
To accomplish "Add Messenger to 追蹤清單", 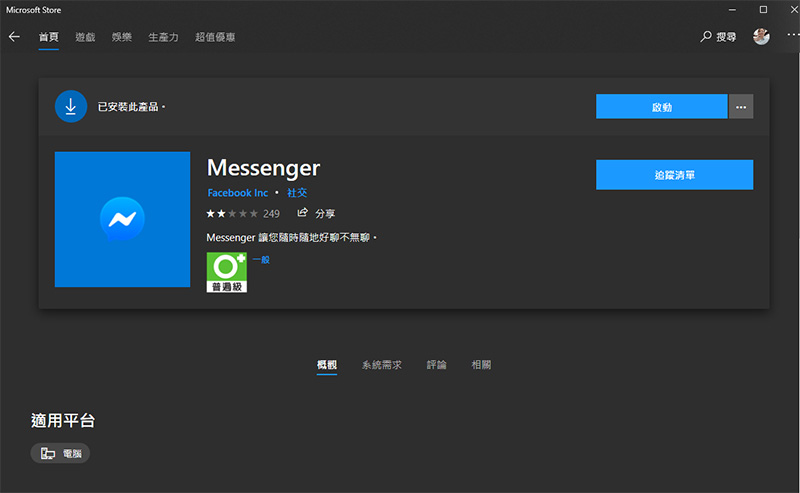I will pyautogui.click(x=674, y=175).
